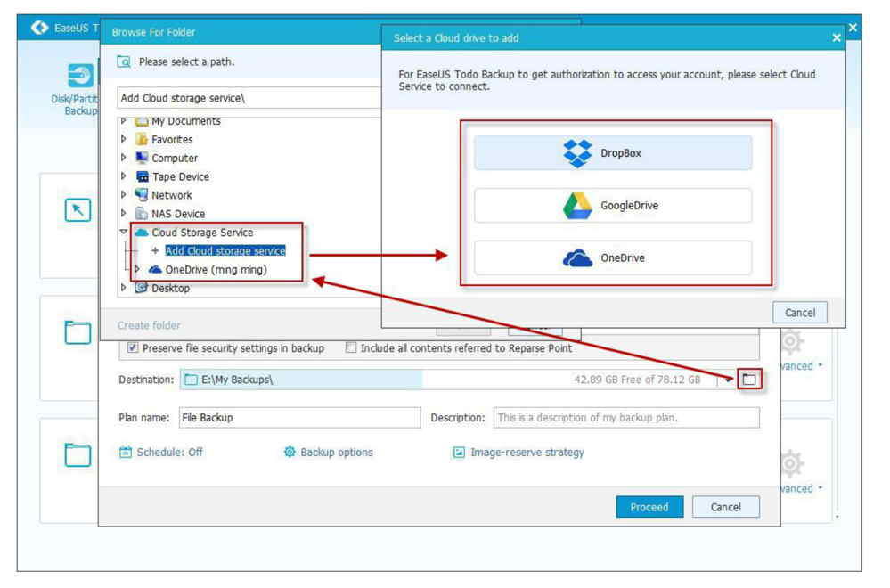This screenshot has height=588, width=890.
Task: Select Favorites in folder tree
Action: click(x=172, y=140)
